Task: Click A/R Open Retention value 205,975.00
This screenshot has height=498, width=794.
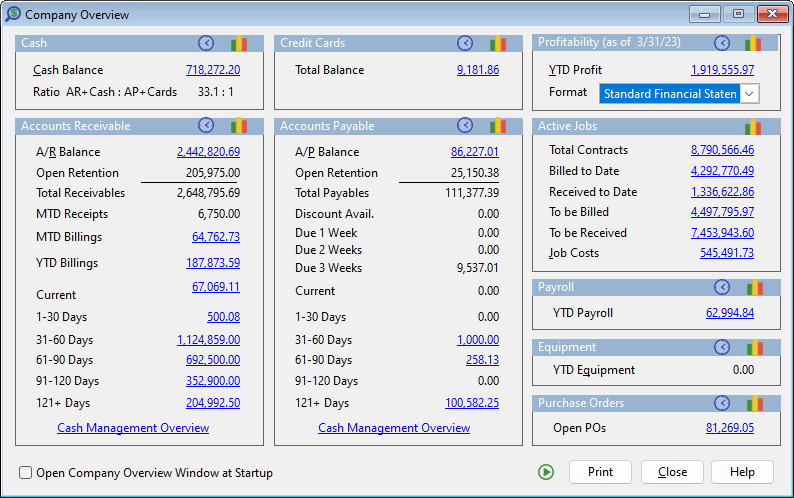Action: [213, 173]
